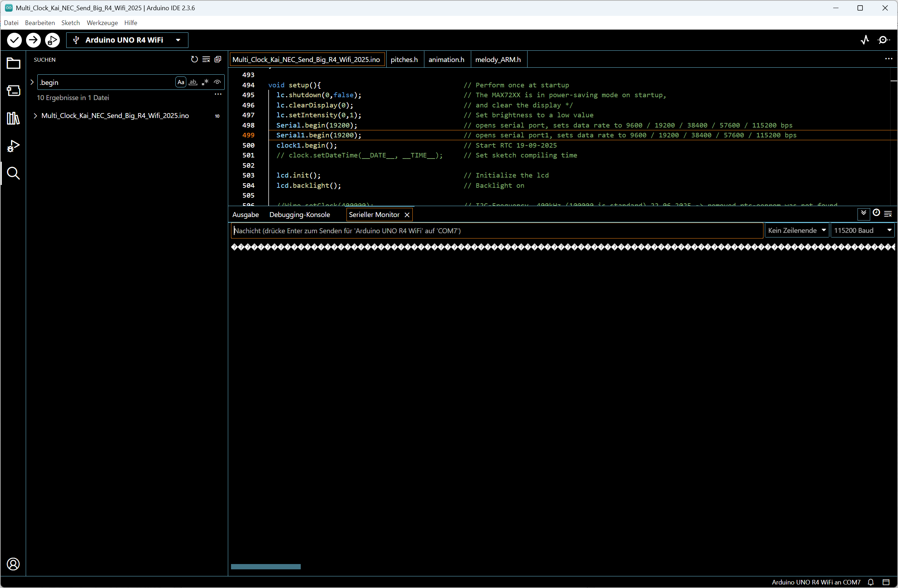Clear the search results list

[x=206, y=59]
